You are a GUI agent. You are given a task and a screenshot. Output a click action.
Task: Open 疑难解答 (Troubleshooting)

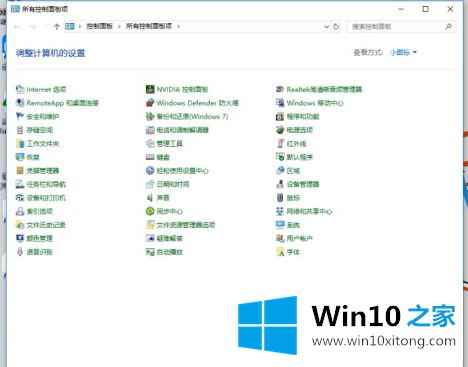(164, 238)
